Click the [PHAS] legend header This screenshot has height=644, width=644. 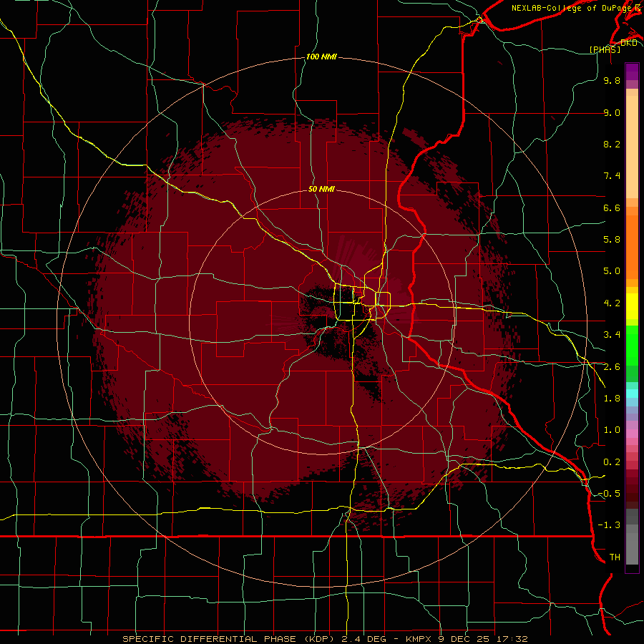pos(605,50)
